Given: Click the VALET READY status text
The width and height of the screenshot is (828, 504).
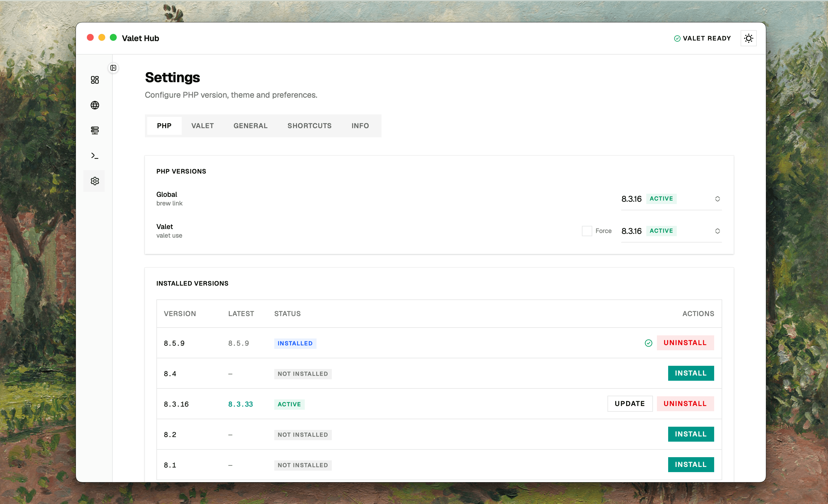Looking at the screenshot, I should [x=707, y=39].
